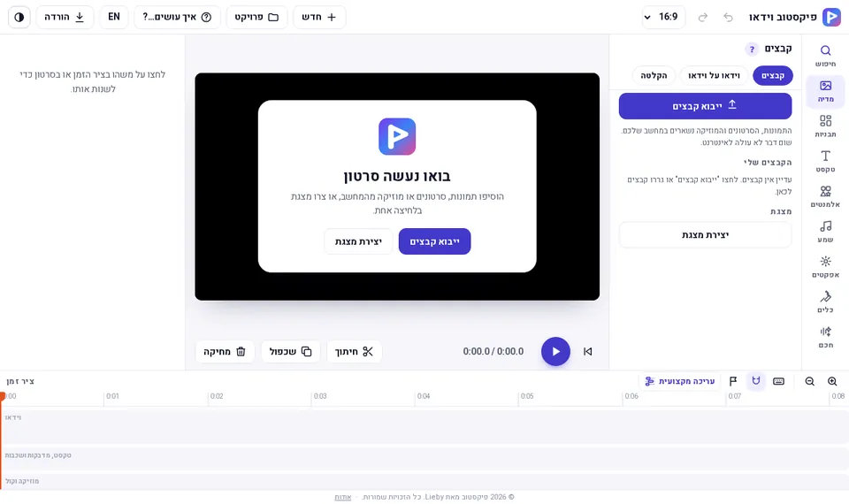Click the duplicate (שכפול) button
This screenshot has width=849, height=504.
click(291, 351)
